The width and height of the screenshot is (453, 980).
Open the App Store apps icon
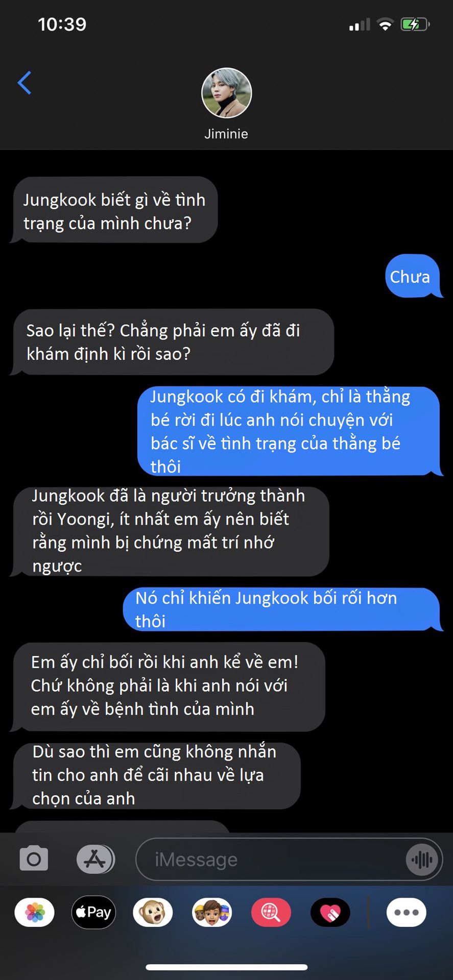[96, 859]
